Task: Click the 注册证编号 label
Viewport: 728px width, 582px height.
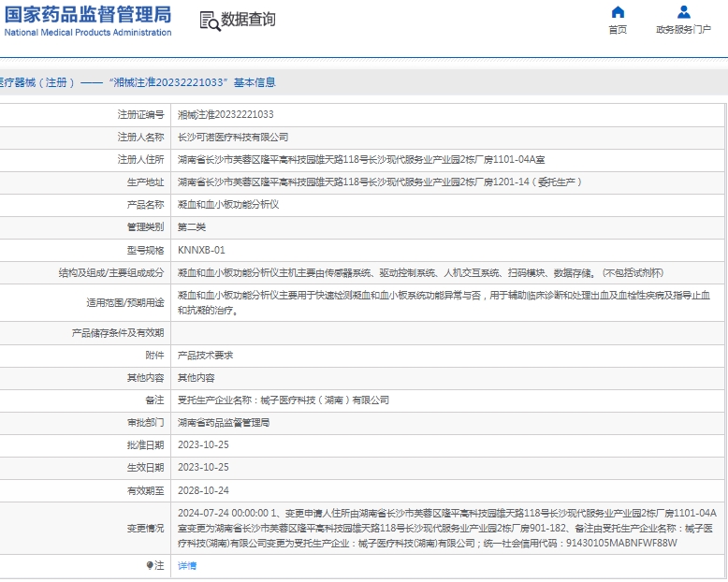Action: coord(140,115)
